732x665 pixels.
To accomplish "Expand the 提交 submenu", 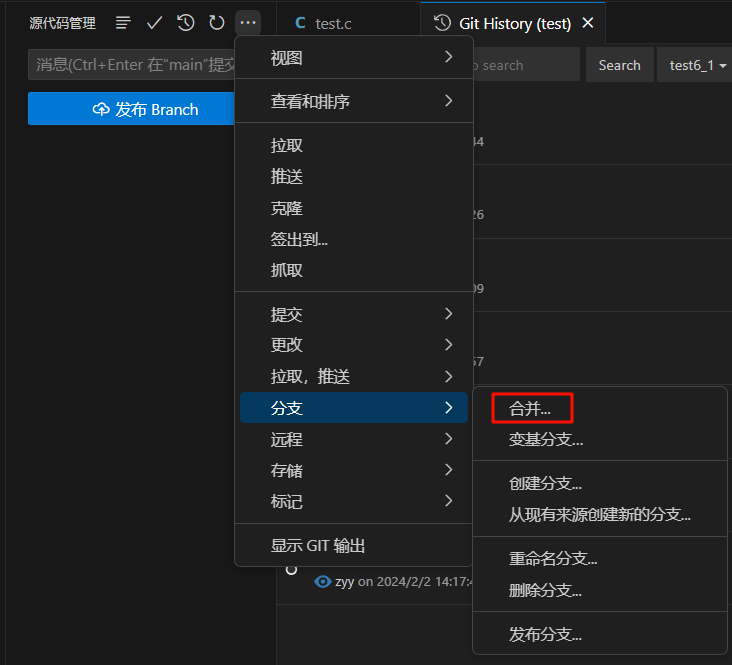I will (354, 314).
